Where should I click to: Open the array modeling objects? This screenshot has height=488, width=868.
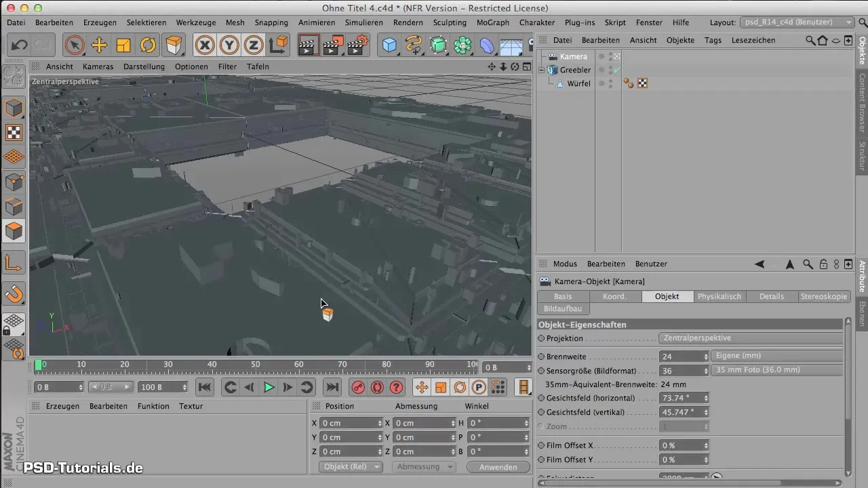pyautogui.click(x=463, y=45)
